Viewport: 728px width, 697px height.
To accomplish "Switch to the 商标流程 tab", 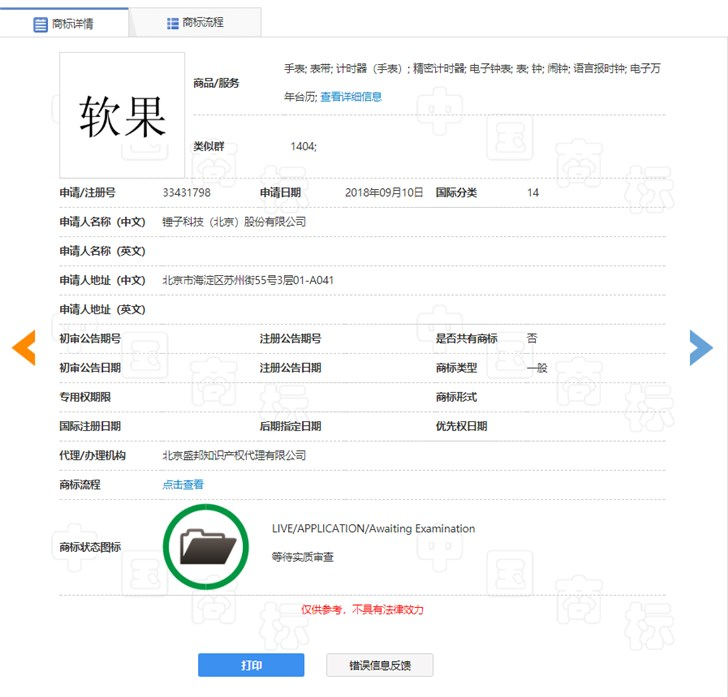I will (195, 22).
